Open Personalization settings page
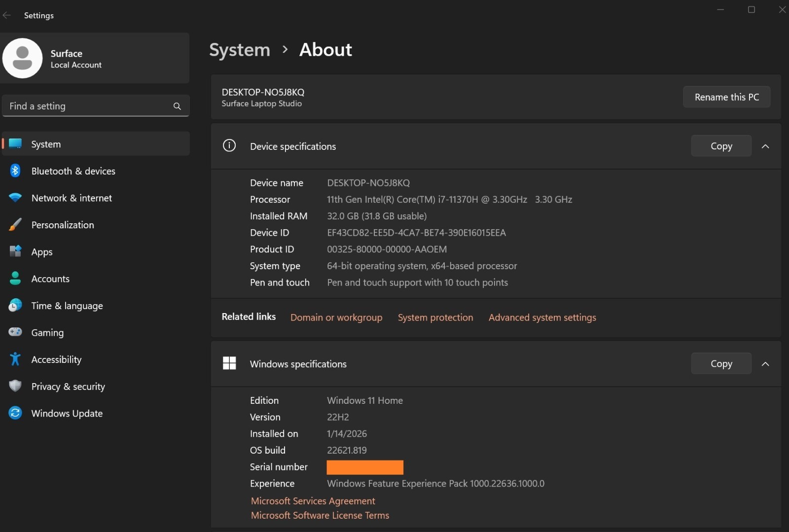Image resolution: width=789 pixels, height=532 pixels. [96, 225]
